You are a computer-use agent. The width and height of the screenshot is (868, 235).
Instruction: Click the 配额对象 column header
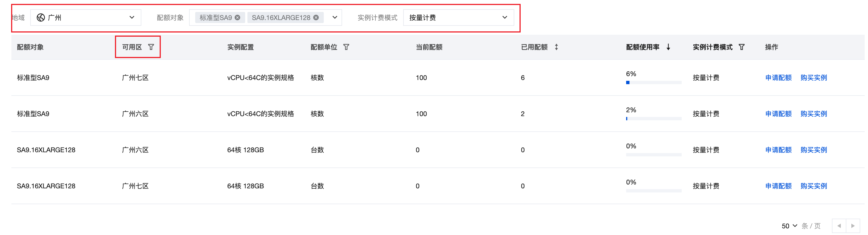click(30, 47)
